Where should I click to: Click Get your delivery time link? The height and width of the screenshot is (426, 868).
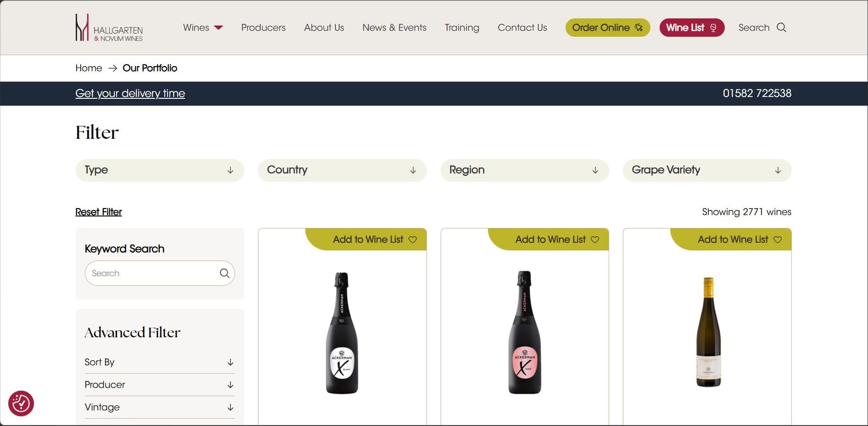[x=130, y=93]
